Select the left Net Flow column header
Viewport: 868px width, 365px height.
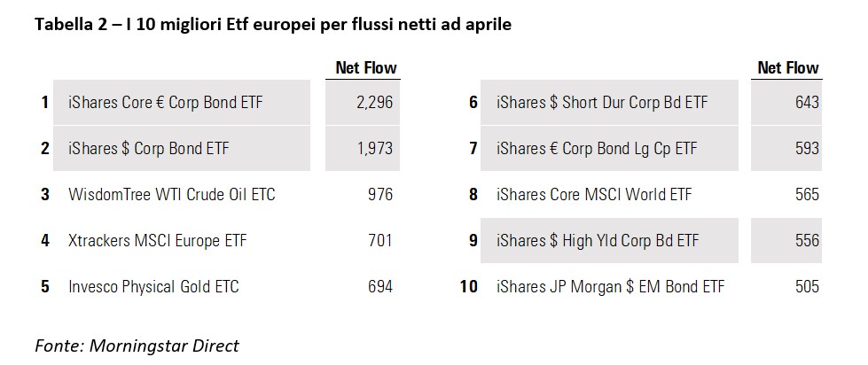(366, 67)
